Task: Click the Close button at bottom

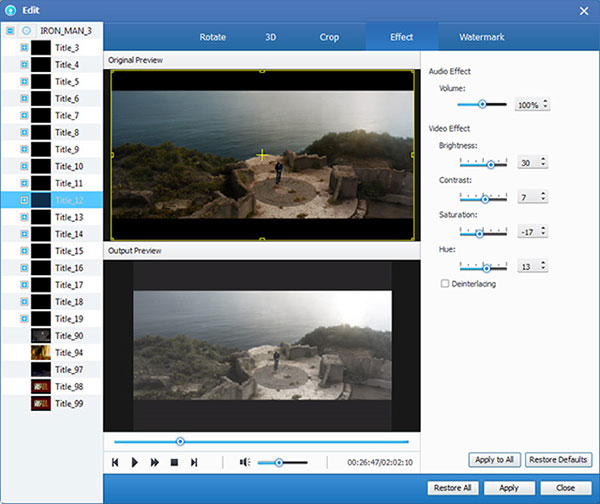Action: (x=566, y=488)
